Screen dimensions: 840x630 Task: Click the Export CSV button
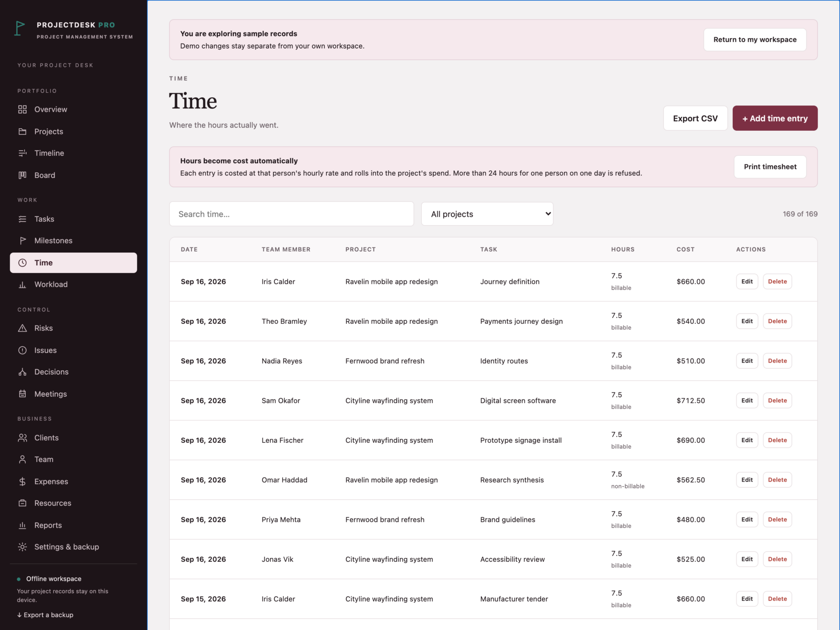695,118
